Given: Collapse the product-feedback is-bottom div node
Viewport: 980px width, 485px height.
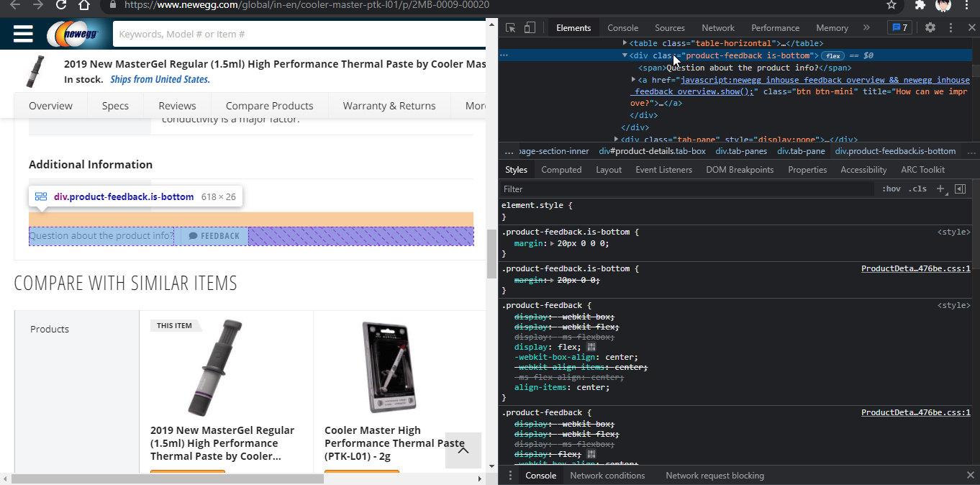Looking at the screenshot, I should (625, 55).
